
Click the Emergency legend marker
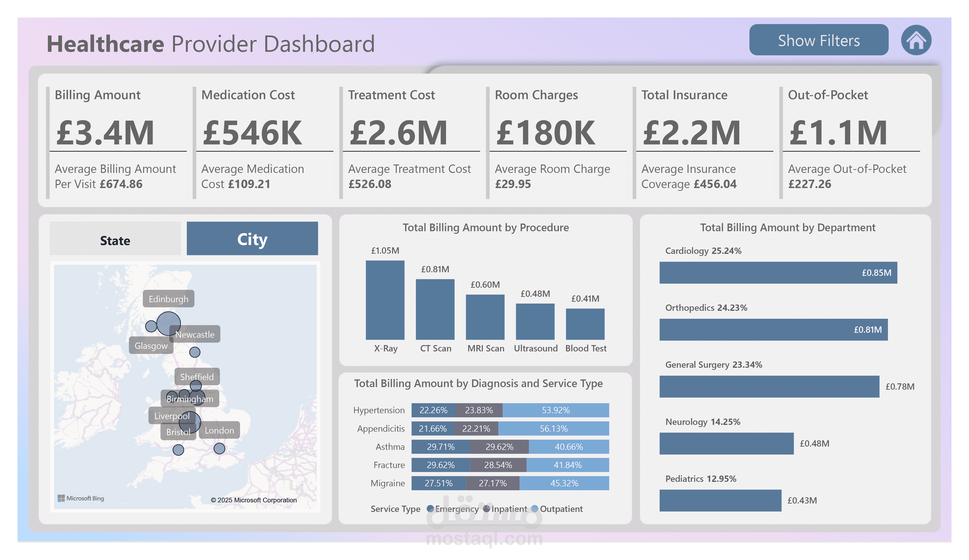pos(430,508)
